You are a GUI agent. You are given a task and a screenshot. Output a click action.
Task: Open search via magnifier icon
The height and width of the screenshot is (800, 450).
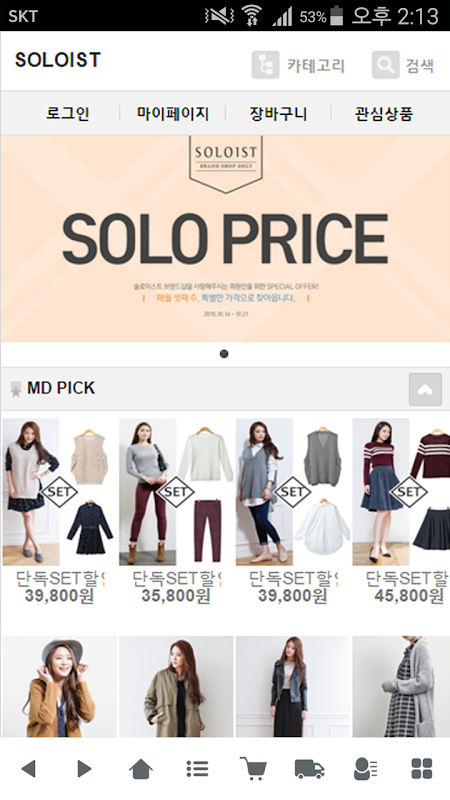click(x=385, y=65)
